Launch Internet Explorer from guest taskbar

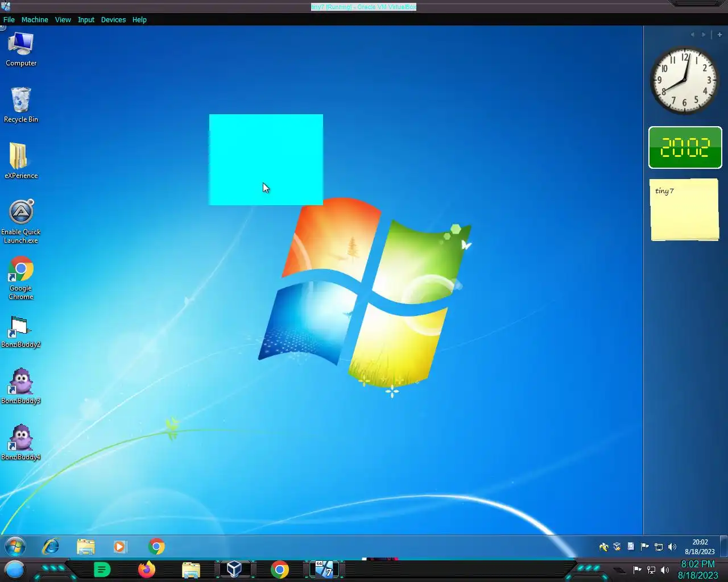point(51,547)
